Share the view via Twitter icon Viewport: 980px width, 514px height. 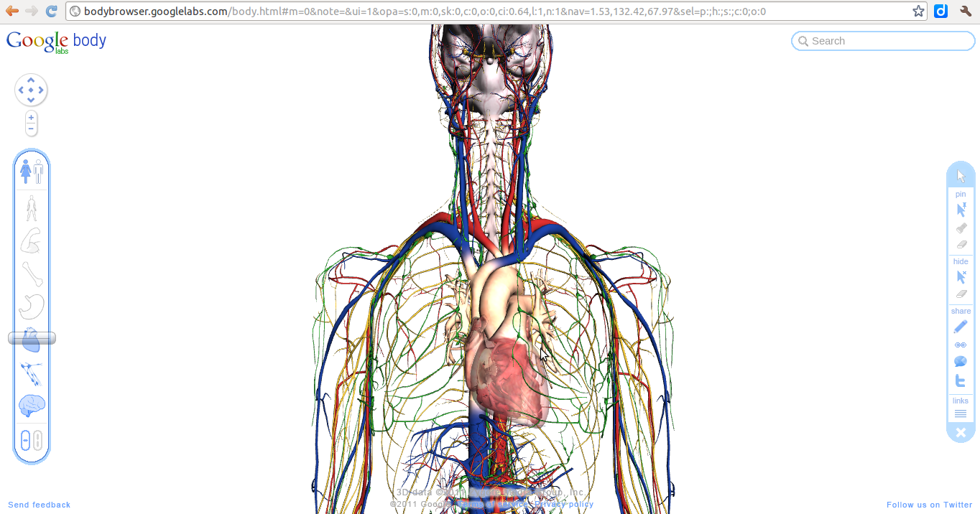pyautogui.click(x=961, y=381)
